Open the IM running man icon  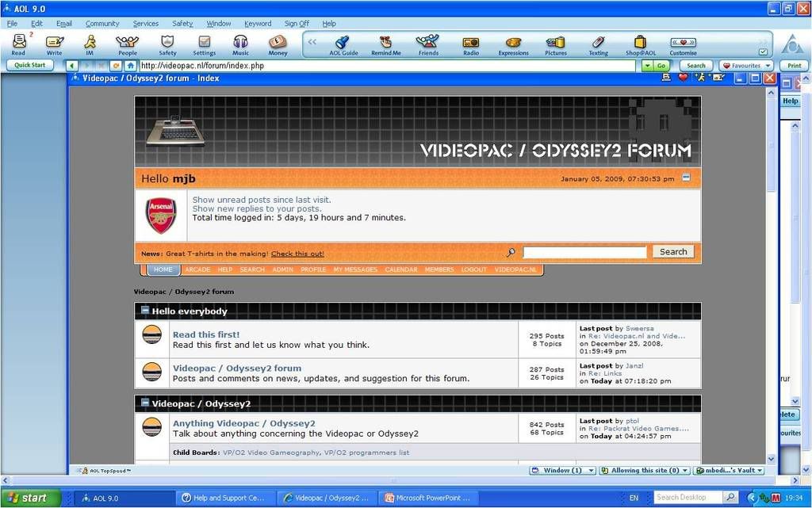click(90, 44)
